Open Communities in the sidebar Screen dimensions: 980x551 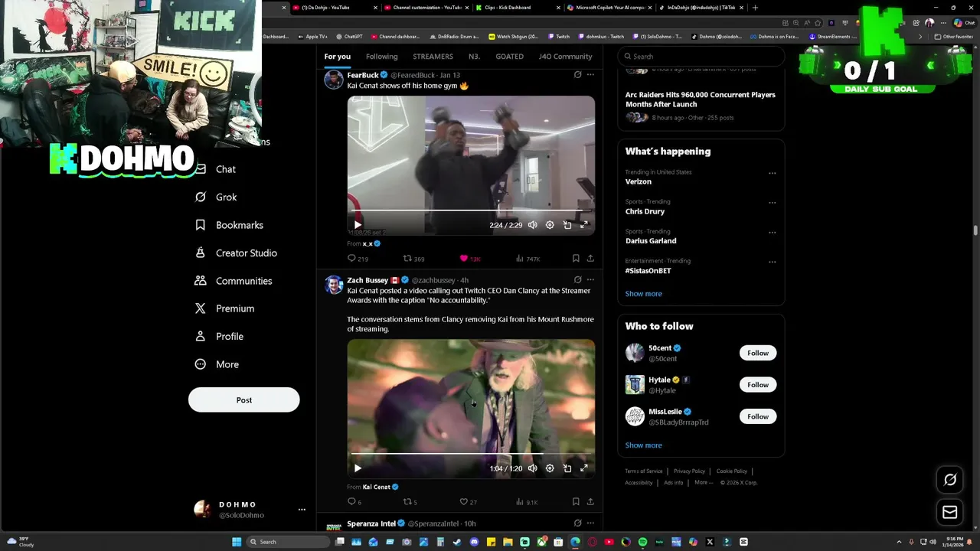234,281
